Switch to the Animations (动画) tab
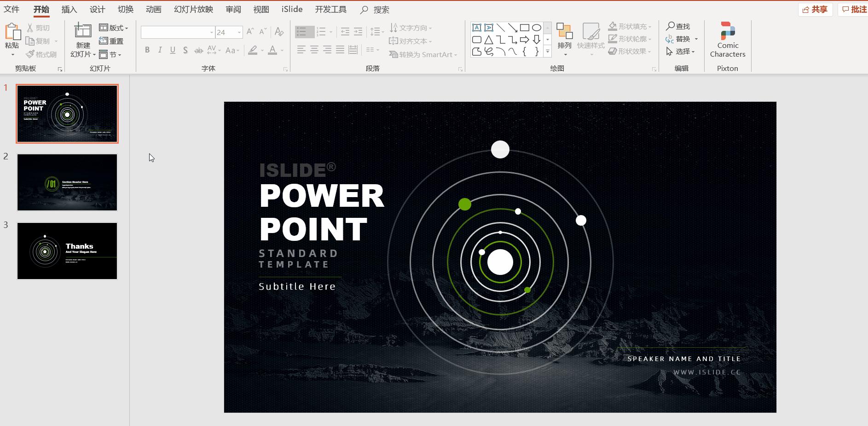Viewport: 868px width, 426px height. tap(153, 9)
